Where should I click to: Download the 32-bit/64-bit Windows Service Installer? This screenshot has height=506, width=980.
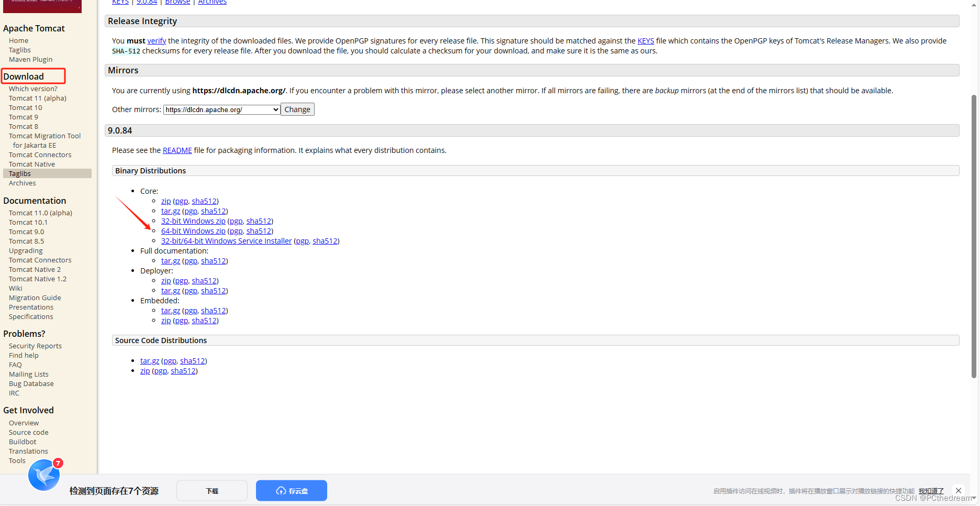coord(227,241)
